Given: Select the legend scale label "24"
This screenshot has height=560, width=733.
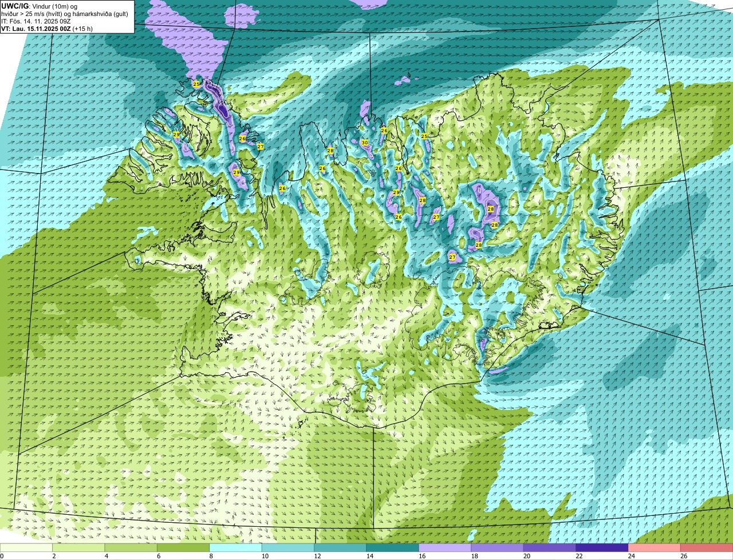Looking at the screenshot, I should pos(632,555).
